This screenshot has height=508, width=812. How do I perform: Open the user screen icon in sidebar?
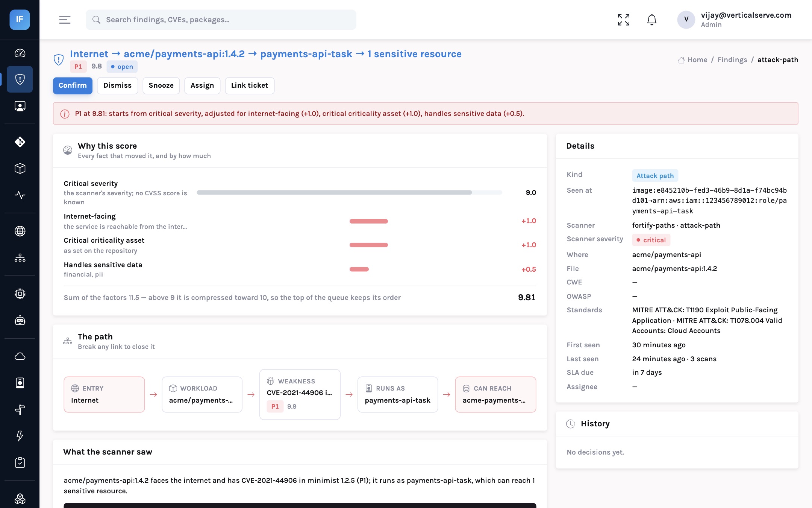pyautogui.click(x=20, y=106)
